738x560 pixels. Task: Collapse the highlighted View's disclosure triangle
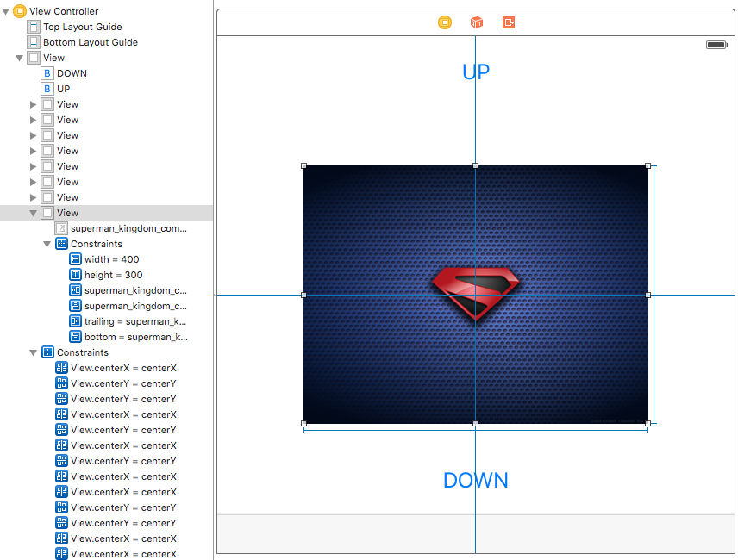(34, 213)
